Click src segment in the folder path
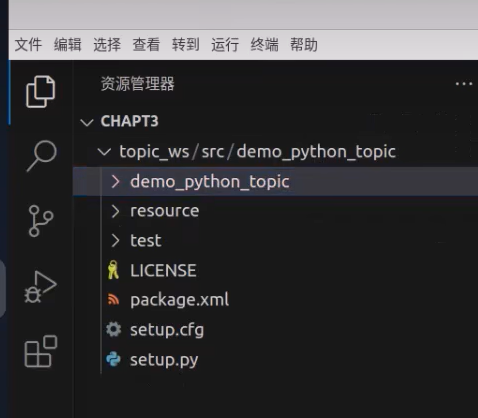This screenshot has height=418, width=478. click(213, 152)
